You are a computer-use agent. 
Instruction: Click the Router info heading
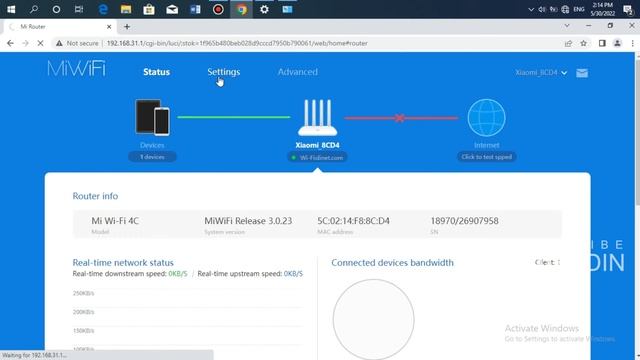point(95,196)
